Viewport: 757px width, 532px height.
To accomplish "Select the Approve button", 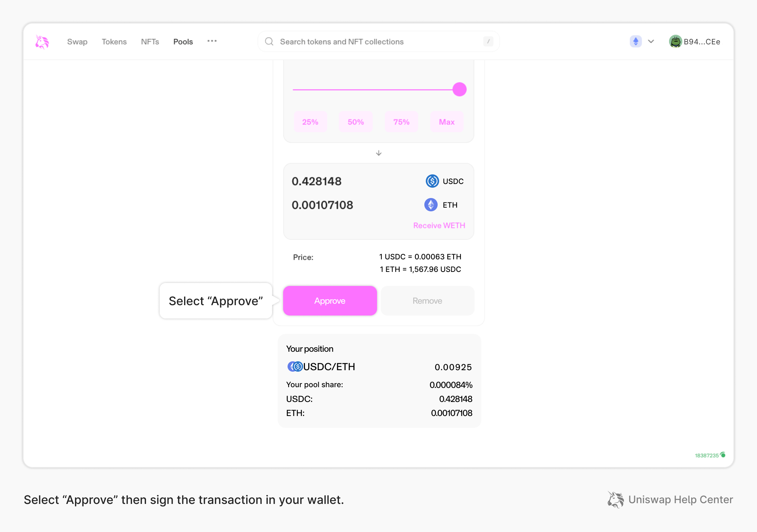I will (330, 300).
